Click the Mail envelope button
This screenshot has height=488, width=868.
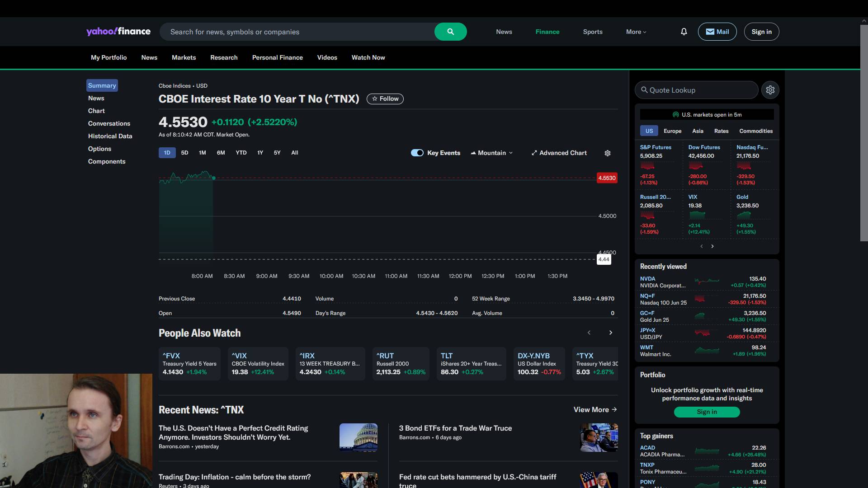pos(717,32)
